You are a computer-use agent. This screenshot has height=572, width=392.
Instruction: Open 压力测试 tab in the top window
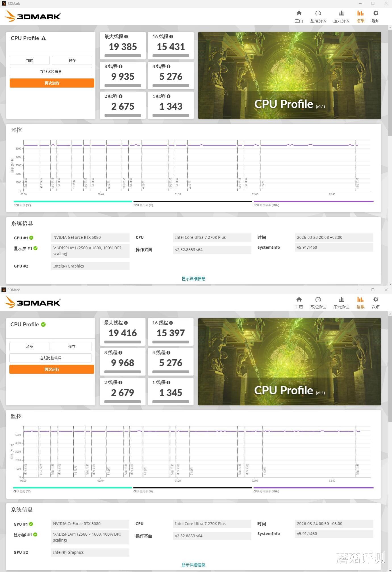(341, 17)
